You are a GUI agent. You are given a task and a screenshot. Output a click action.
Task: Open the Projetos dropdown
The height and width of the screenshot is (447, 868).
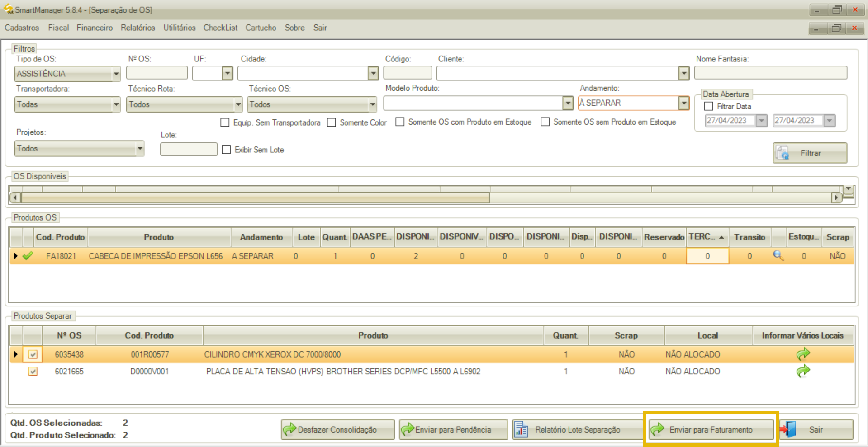point(140,148)
